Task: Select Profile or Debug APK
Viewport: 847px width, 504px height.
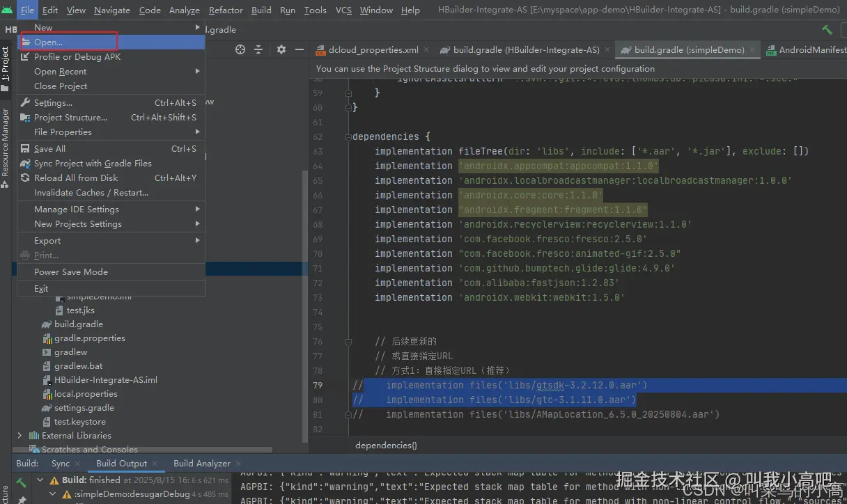Action: (x=111, y=56)
